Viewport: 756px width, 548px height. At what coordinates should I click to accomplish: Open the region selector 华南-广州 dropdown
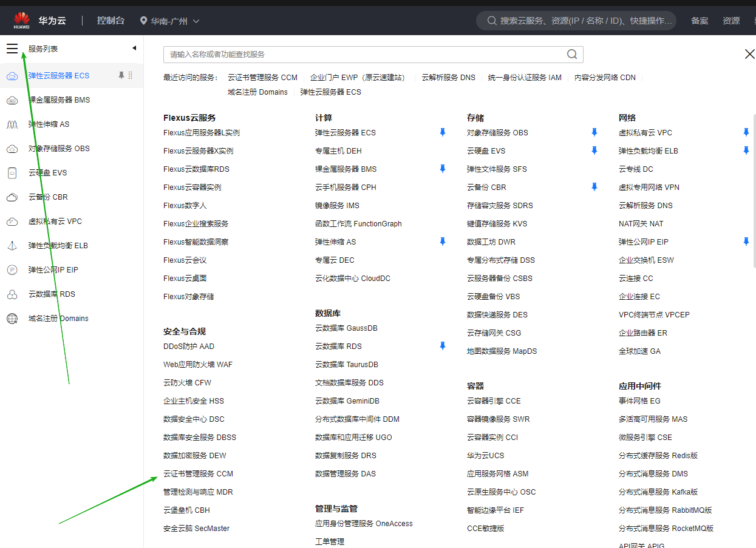click(x=169, y=21)
